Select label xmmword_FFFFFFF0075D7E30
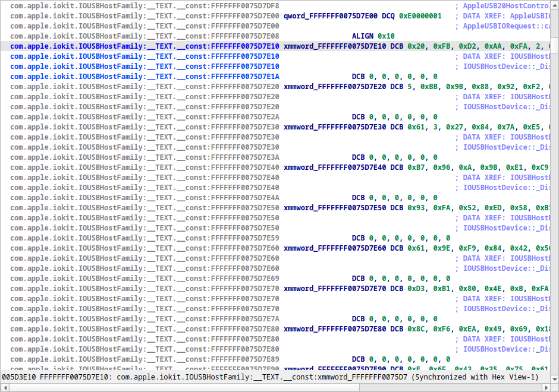 [x=335, y=127]
